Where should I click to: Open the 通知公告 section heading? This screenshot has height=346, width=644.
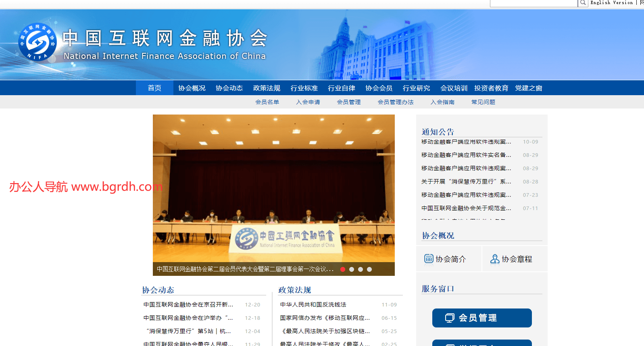click(438, 132)
